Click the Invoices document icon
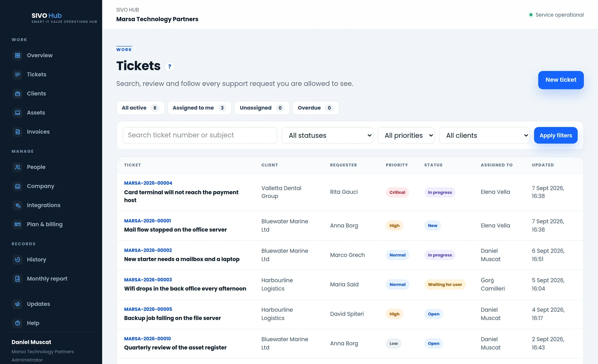This screenshot has width=598, height=364. click(18, 132)
